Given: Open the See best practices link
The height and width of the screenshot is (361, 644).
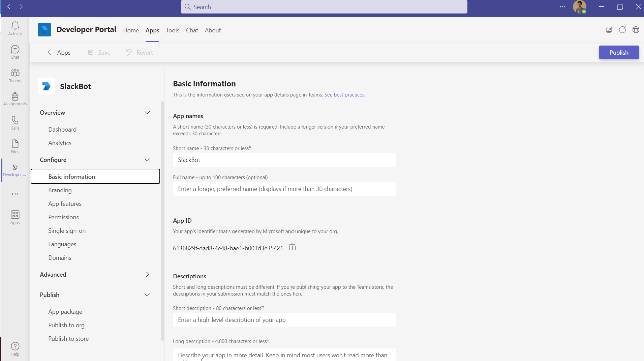Looking at the screenshot, I should click(344, 95).
